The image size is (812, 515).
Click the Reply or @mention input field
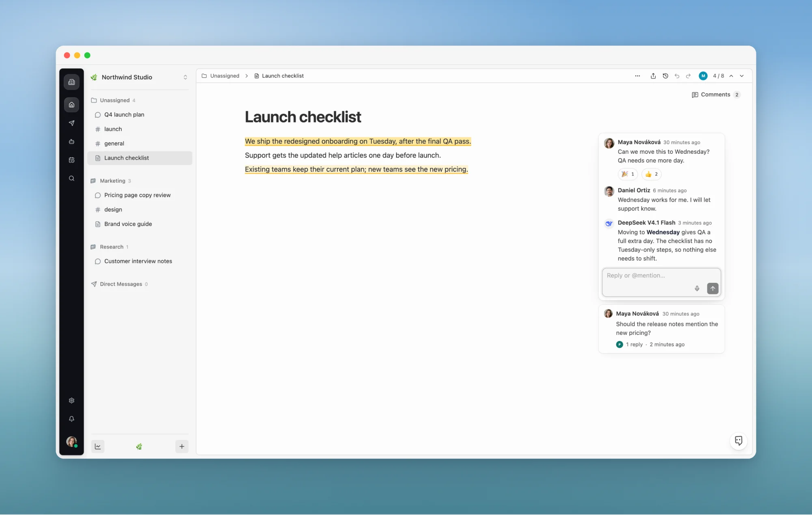[x=661, y=282]
